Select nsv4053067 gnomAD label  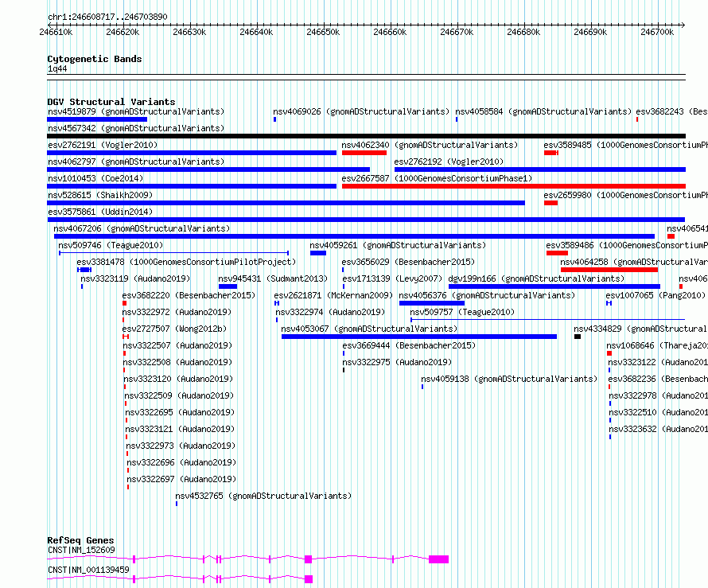[369, 329]
